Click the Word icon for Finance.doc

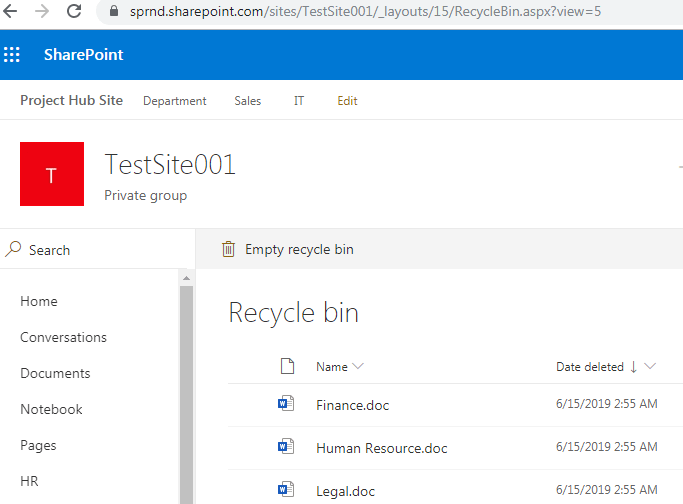click(x=286, y=403)
